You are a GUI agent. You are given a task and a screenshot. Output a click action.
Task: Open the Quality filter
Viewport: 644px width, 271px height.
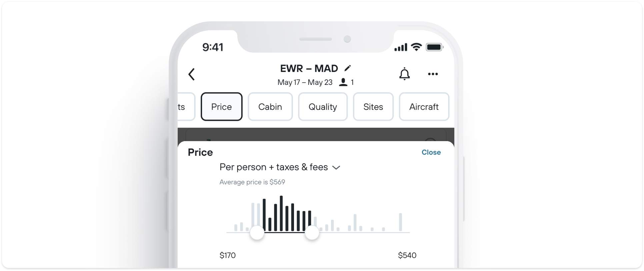tap(323, 107)
